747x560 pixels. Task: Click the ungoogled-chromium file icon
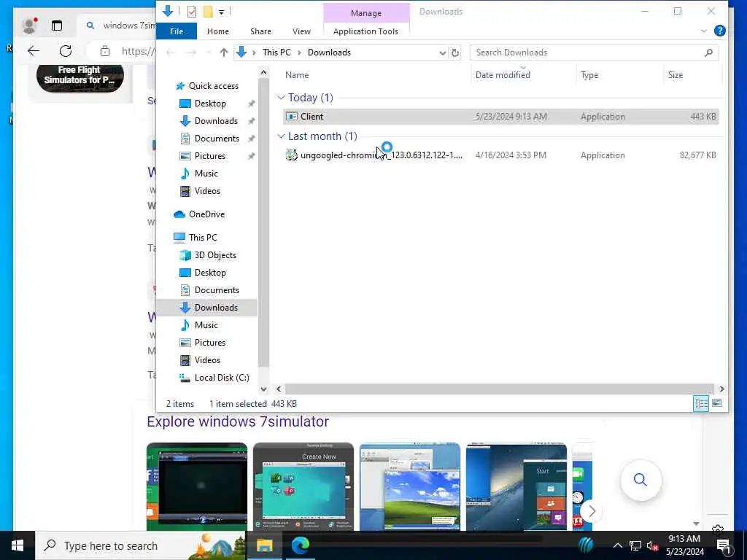click(292, 155)
